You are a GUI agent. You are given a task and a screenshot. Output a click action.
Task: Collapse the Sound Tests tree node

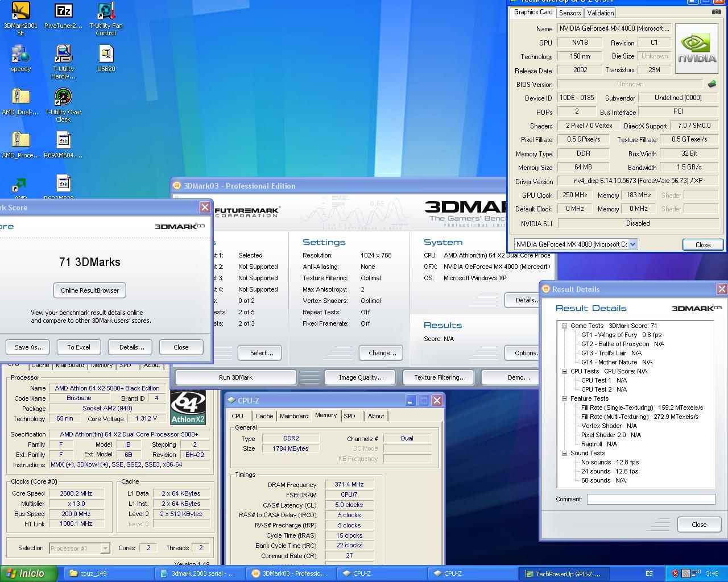[564, 453]
